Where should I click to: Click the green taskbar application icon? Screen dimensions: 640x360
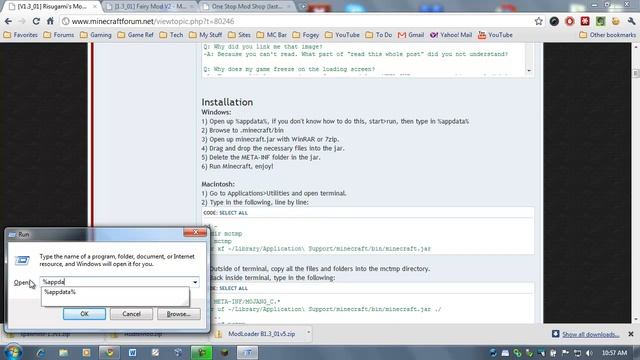(202, 352)
